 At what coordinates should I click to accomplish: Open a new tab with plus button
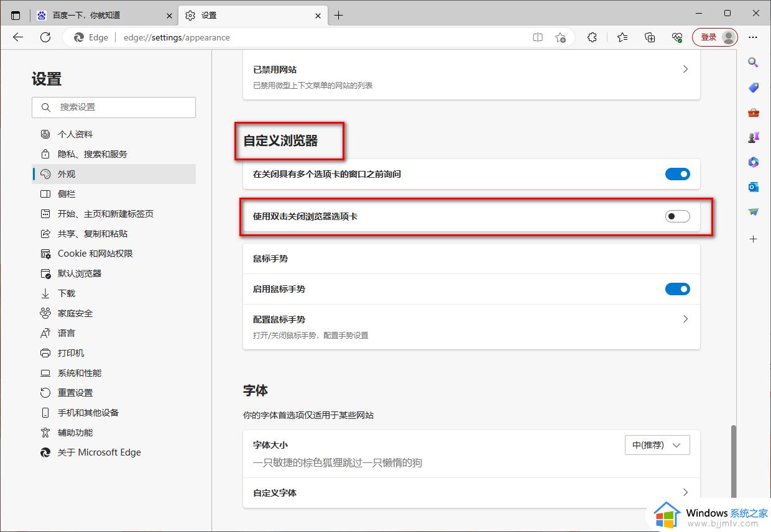pos(338,16)
